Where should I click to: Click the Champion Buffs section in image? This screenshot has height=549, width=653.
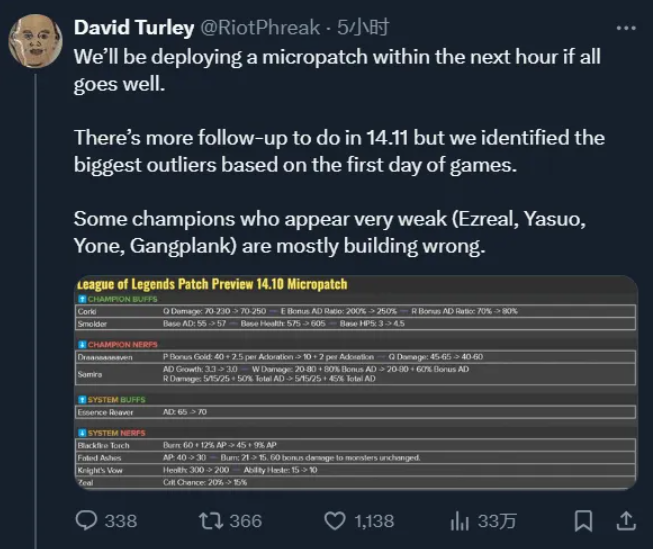click(x=118, y=299)
